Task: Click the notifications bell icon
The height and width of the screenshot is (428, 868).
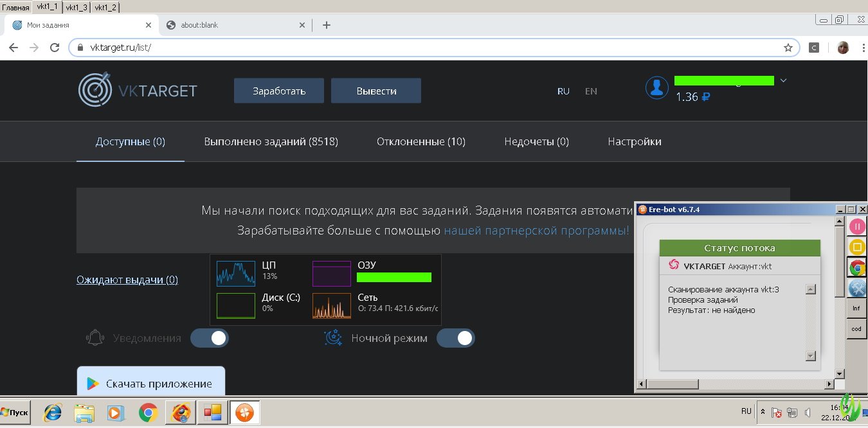Action: 95,338
